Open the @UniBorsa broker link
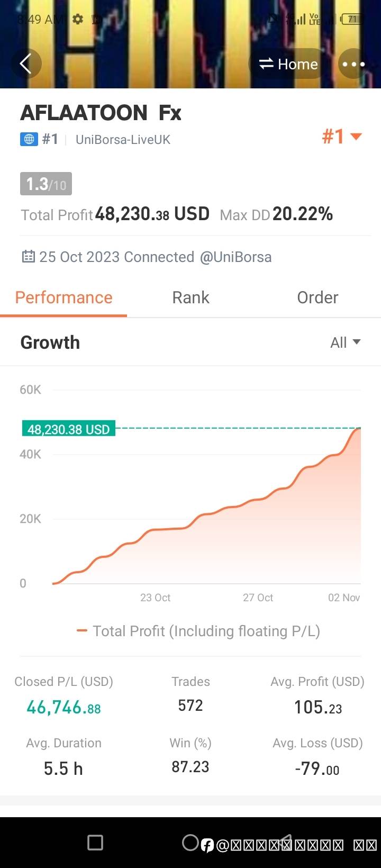The height and width of the screenshot is (868, 381). (235, 257)
